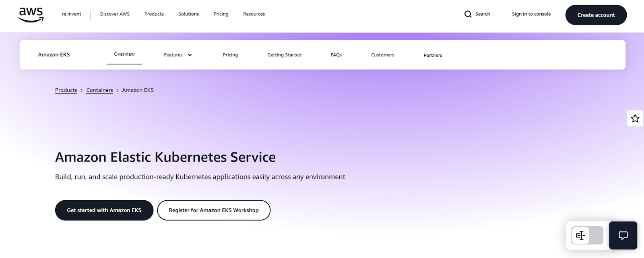Open the Solutions menu
Screen dimensions: 644x258
point(188,14)
